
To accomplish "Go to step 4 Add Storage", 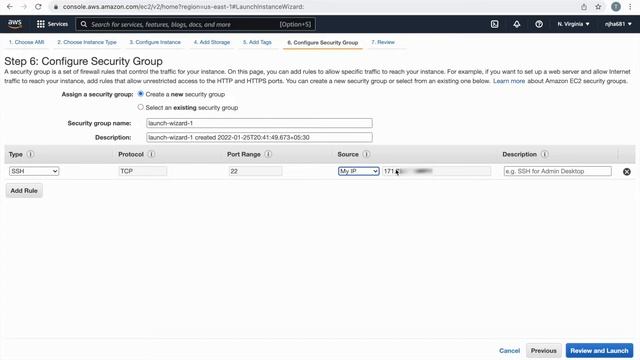I will 212,42.
